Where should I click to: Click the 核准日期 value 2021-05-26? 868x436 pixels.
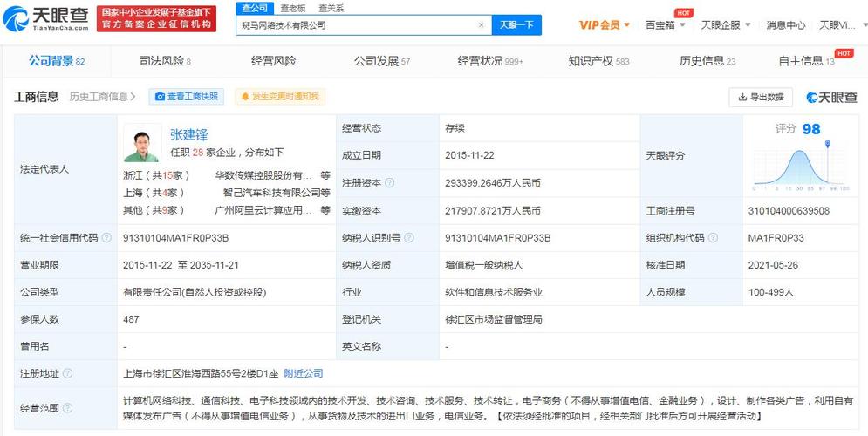coord(773,265)
